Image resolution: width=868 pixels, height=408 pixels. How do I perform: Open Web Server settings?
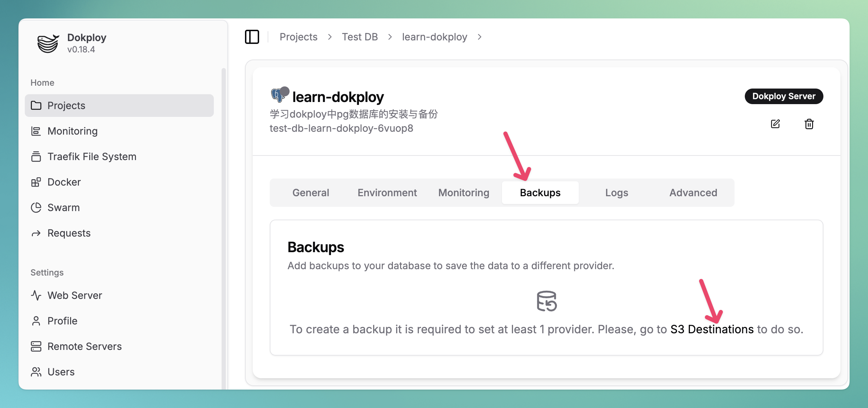pos(119,295)
